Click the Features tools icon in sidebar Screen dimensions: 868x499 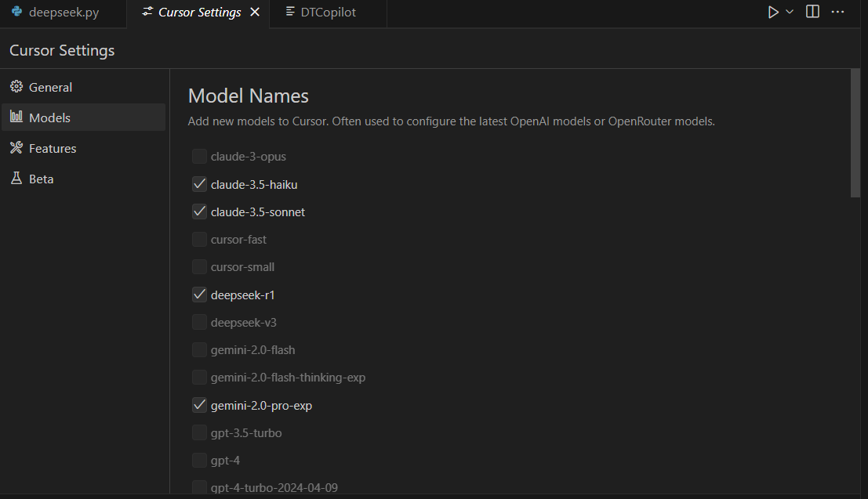click(x=16, y=148)
